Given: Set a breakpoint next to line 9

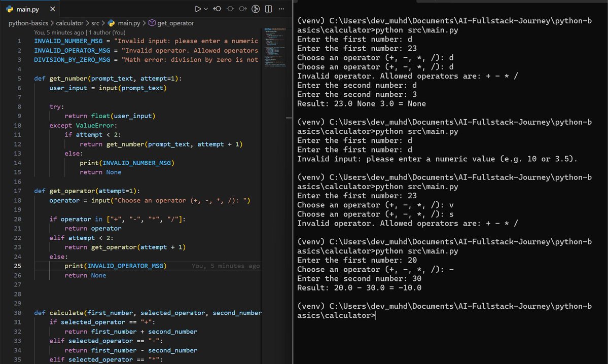Looking at the screenshot, I should point(11,116).
